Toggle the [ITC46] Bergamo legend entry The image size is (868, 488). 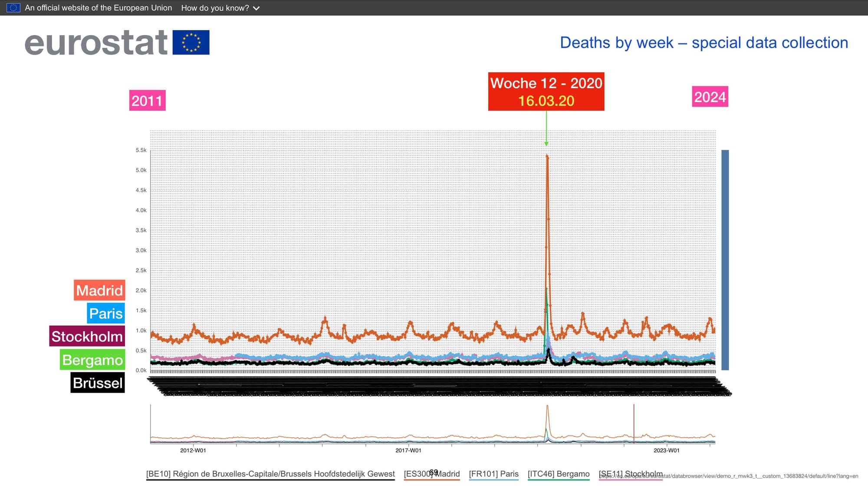(559, 474)
